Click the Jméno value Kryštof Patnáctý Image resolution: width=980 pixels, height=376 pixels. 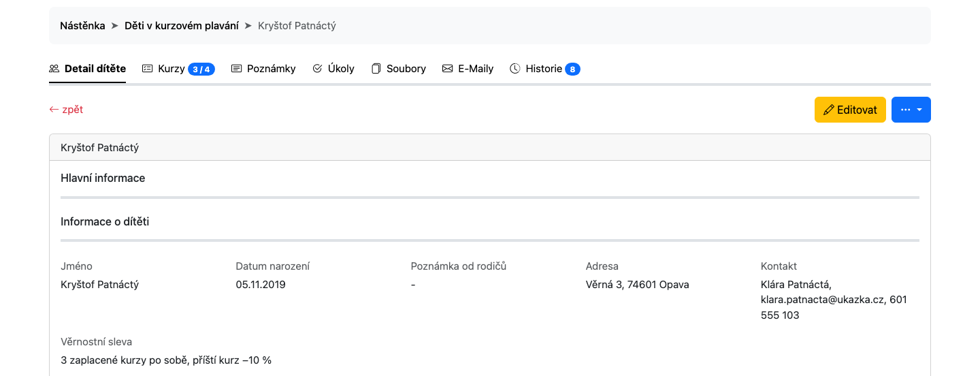(99, 285)
